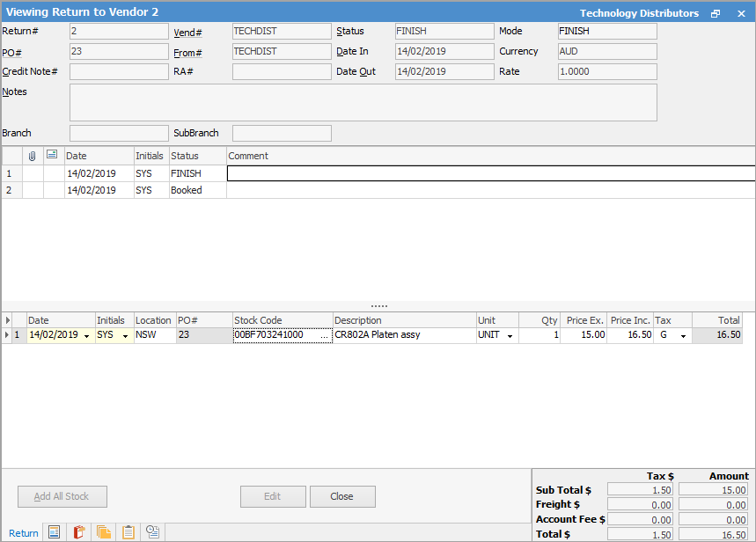The image size is (756, 542).
Task: Open the form details tab icon
Action: (x=55, y=532)
